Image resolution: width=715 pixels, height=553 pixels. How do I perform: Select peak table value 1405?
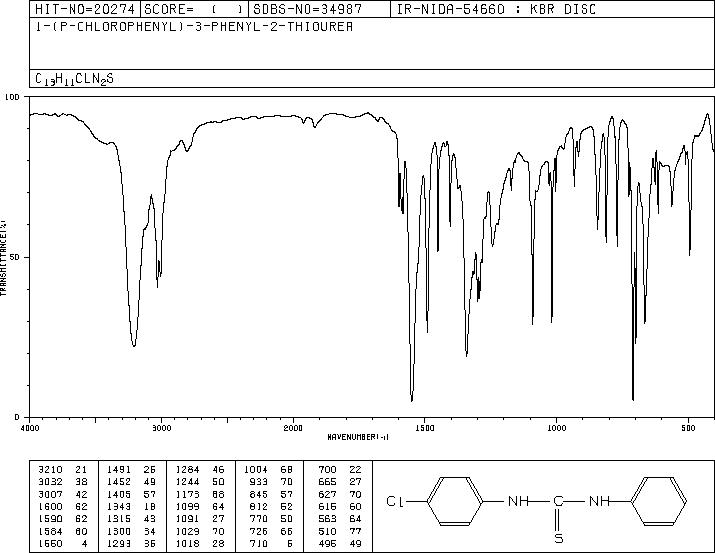coord(119,494)
